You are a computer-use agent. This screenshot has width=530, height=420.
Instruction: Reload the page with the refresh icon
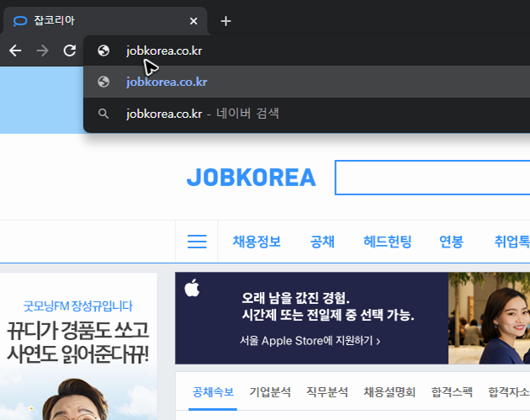point(70,51)
